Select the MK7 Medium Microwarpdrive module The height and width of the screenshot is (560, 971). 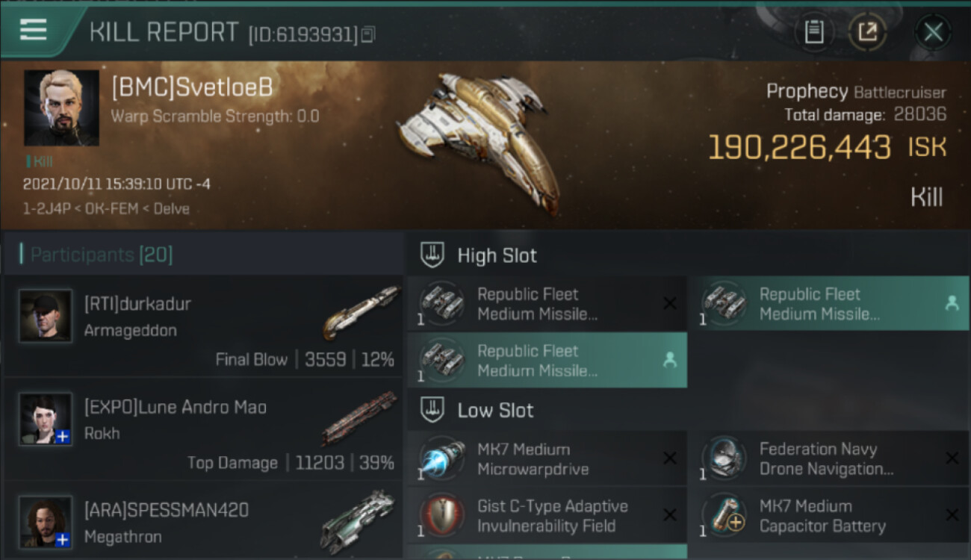[547, 459]
